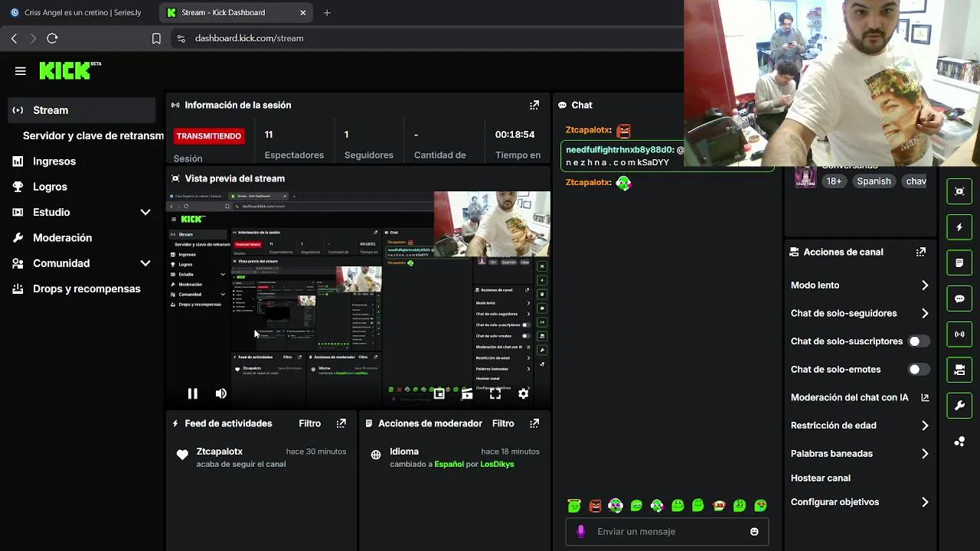980x551 pixels.
Task: Click the Ztcapalotx follow activity entry
Action: pyautogui.click(x=262, y=458)
